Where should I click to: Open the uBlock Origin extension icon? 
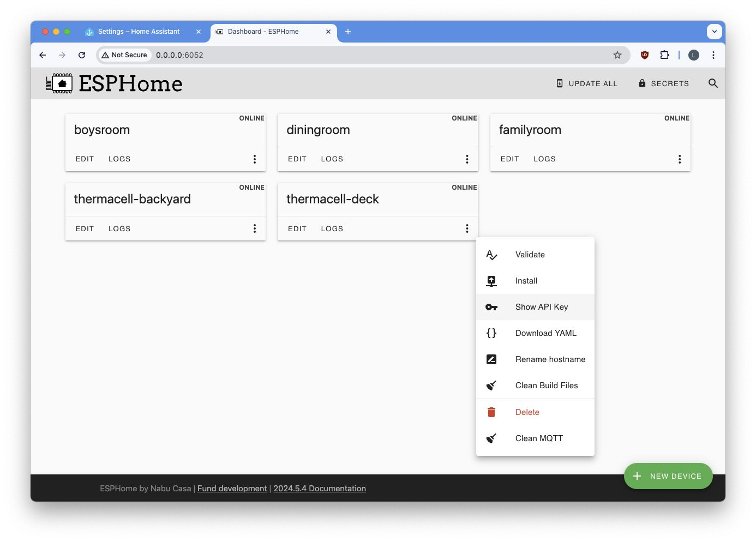tap(645, 55)
